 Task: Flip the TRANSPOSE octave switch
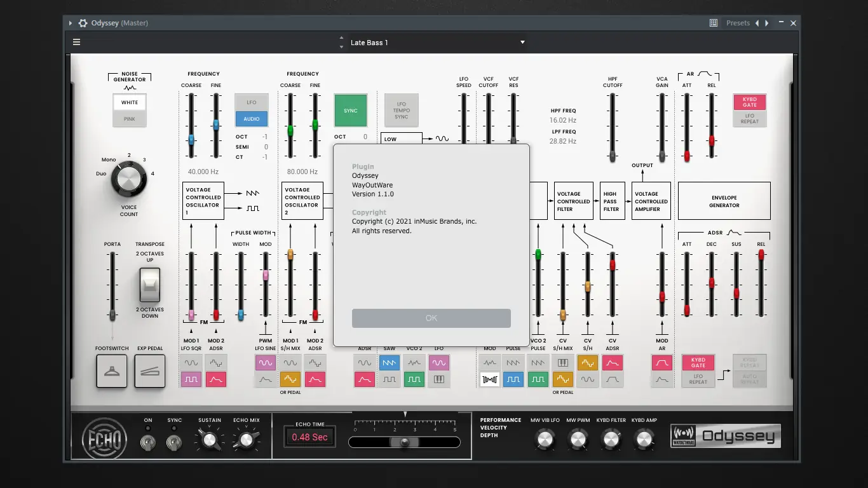pyautogui.click(x=150, y=285)
